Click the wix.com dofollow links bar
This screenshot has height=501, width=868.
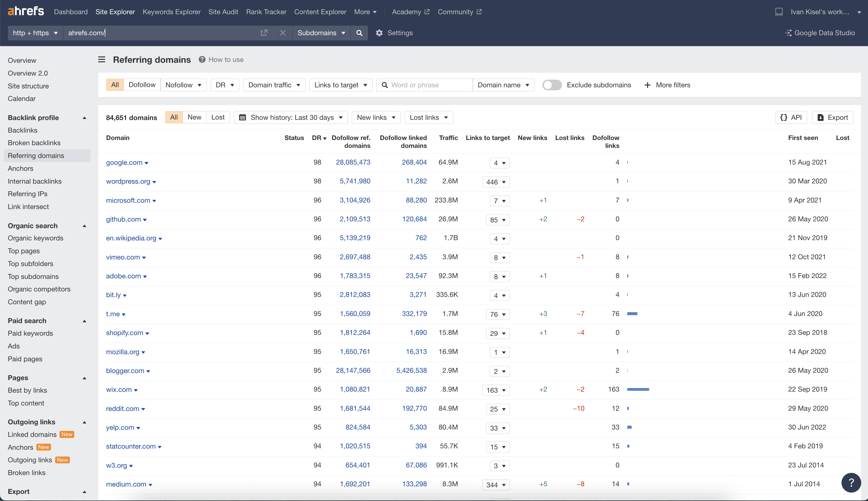click(638, 389)
